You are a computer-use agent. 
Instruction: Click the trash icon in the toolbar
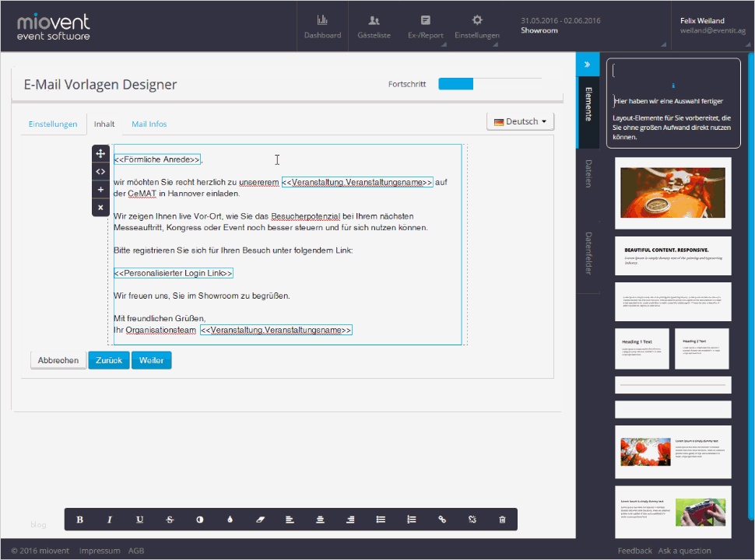(502, 520)
